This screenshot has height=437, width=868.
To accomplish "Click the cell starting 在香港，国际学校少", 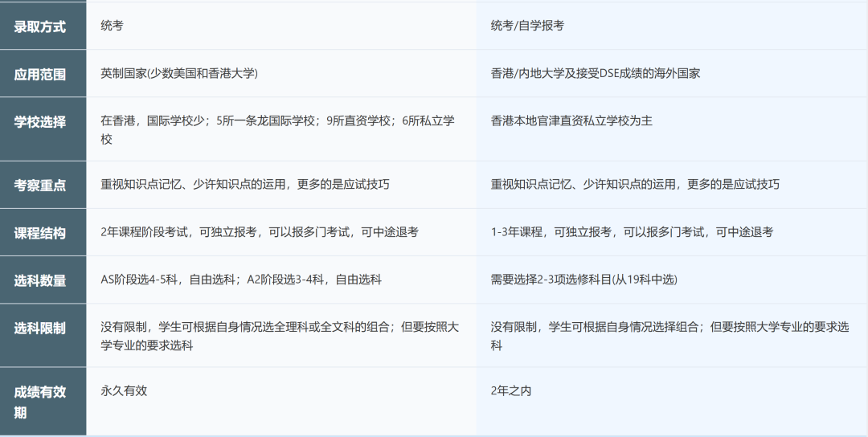I will point(281,129).
